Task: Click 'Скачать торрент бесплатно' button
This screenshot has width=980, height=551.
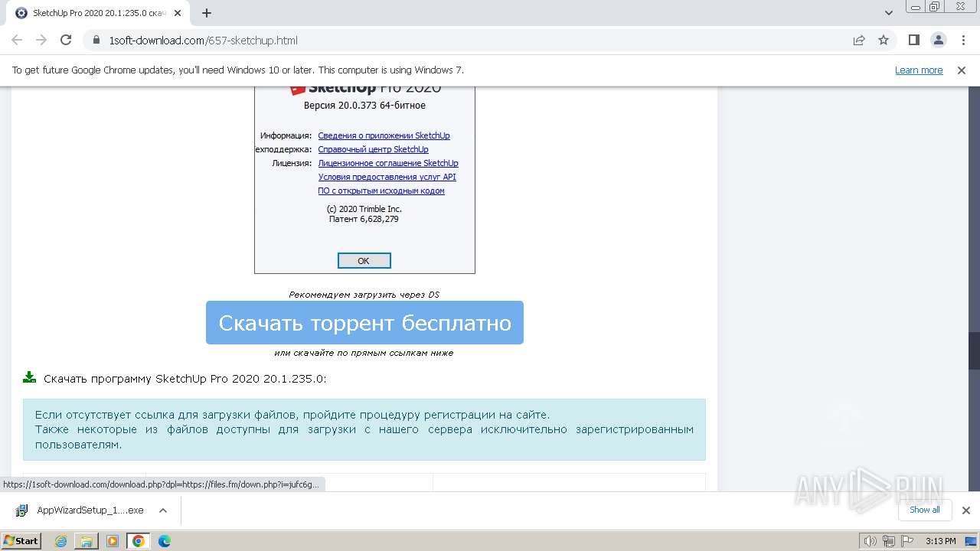Action: click(364, 322)
